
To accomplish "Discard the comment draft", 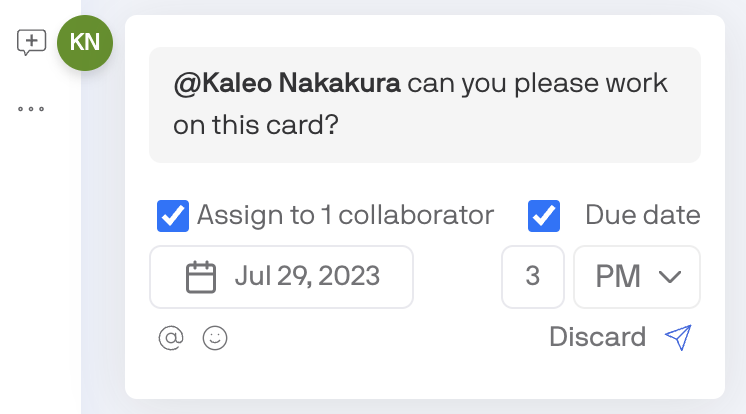I will (x=597, y=337).
